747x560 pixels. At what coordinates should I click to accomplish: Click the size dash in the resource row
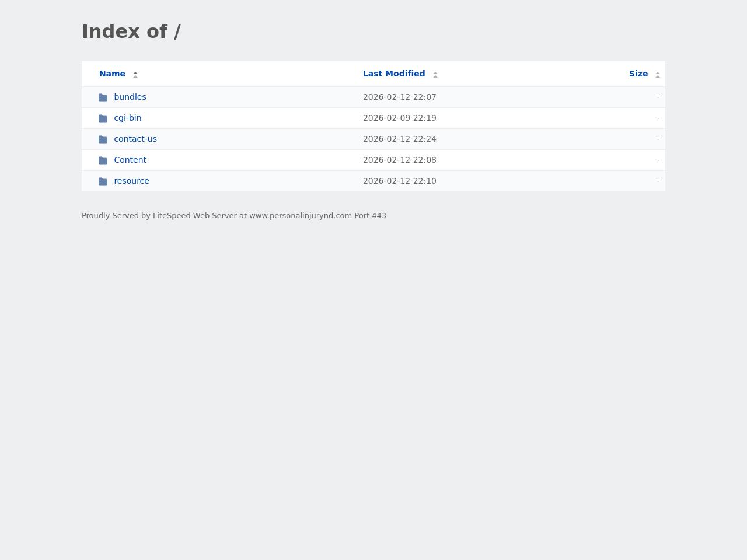click(x=658, y=181)
